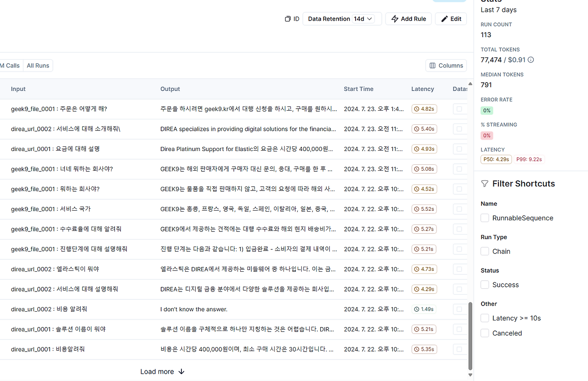588x381 pixels.
Task: Click the info icon beside total tokens cost
Action: click(x=531, y=60)
